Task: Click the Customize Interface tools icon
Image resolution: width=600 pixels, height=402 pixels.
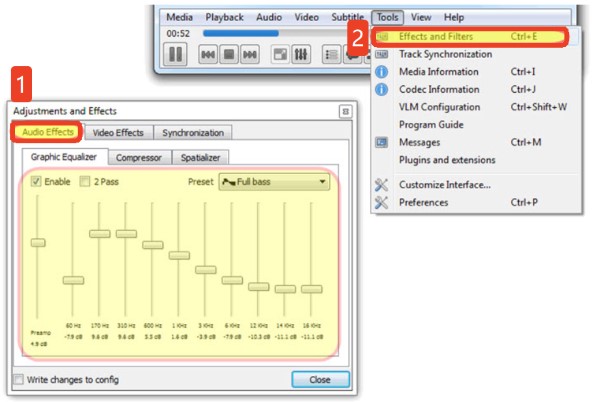Action: 381,185
